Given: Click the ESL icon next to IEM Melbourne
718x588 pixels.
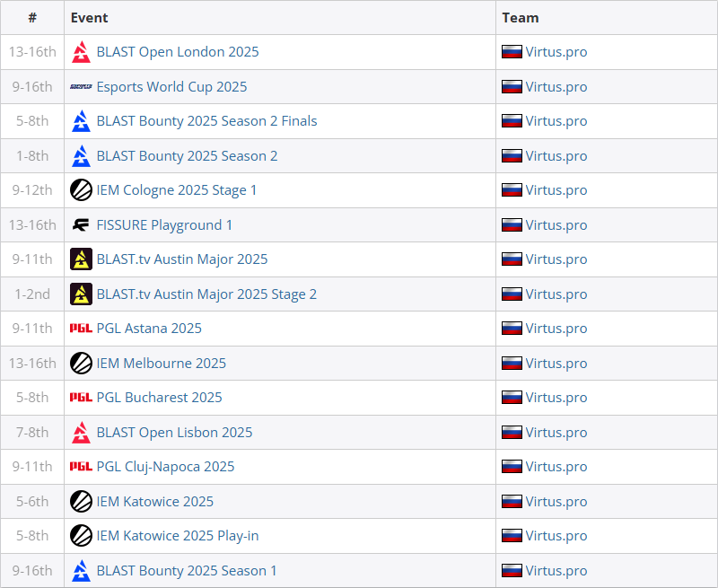Looking at the screenshot, I should [81, 364].
